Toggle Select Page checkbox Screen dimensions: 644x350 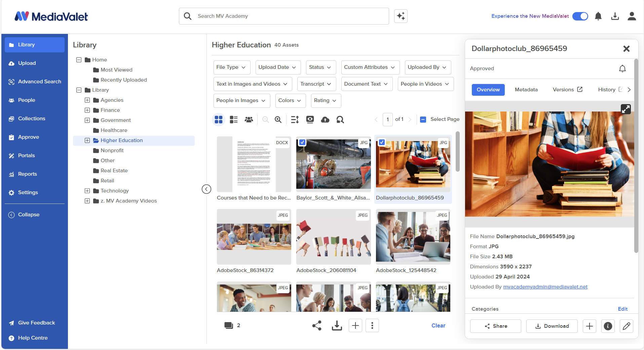(423, 120)
